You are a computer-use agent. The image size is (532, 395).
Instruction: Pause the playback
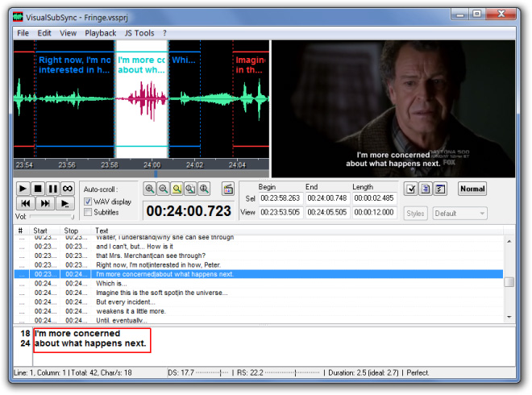click(x=52, y=189)
